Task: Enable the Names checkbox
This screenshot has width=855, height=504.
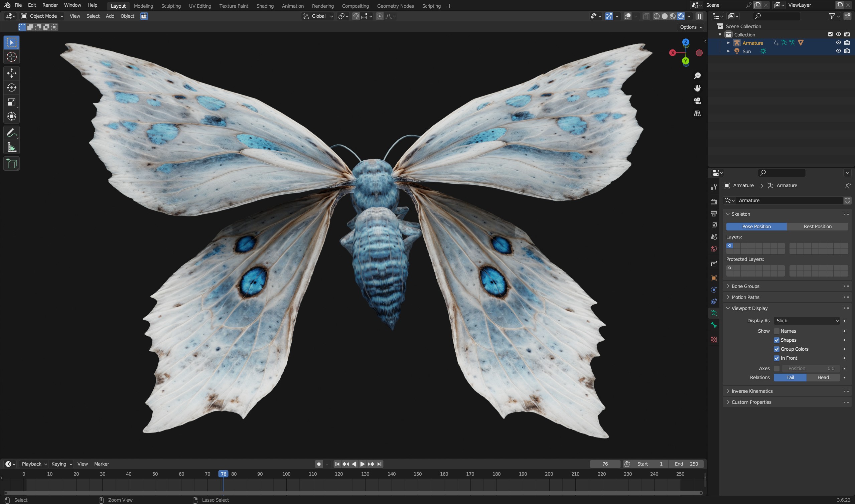Action: click(x=776, y=331)
